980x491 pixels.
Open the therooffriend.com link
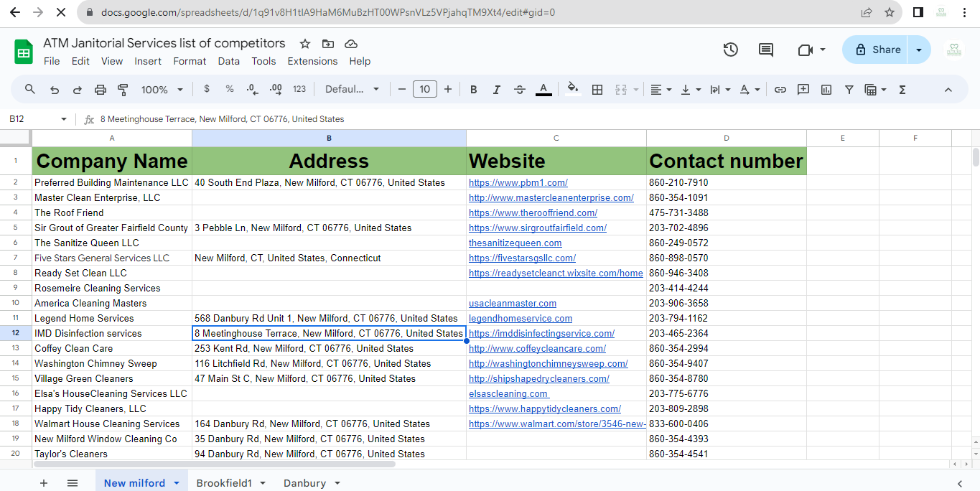[533, 212]
